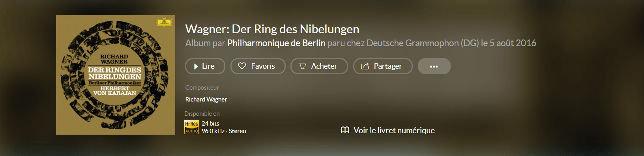Click the Favoris button label
Viewport: 644px width, 156px height.
(263, 66)
